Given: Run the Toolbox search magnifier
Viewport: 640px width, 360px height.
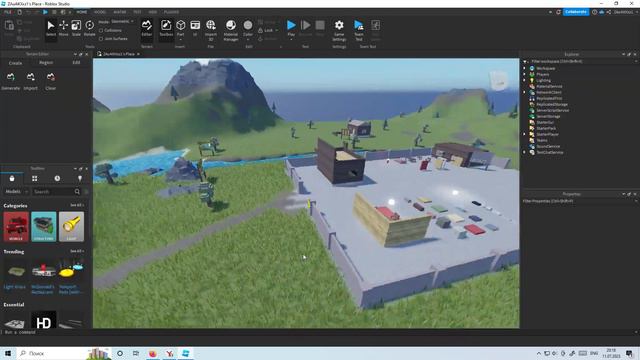Looking at the screenshot, I should tap(77, 191).
